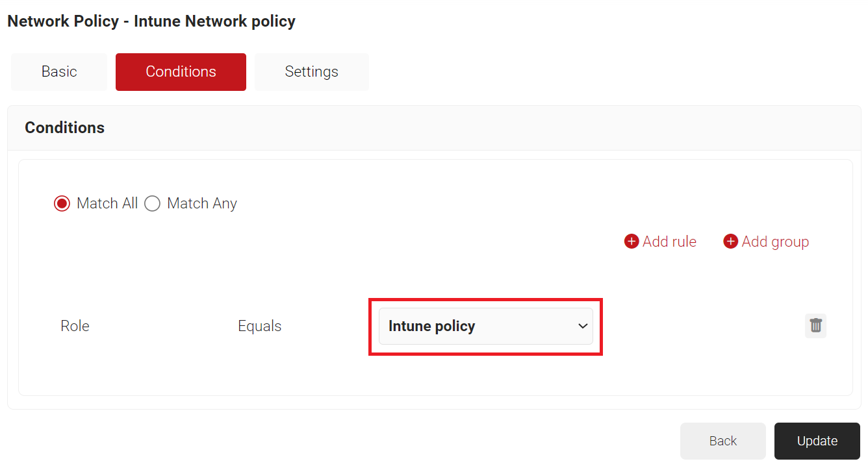
Task: Click the Network Policy page title
Action: point(151,21)
